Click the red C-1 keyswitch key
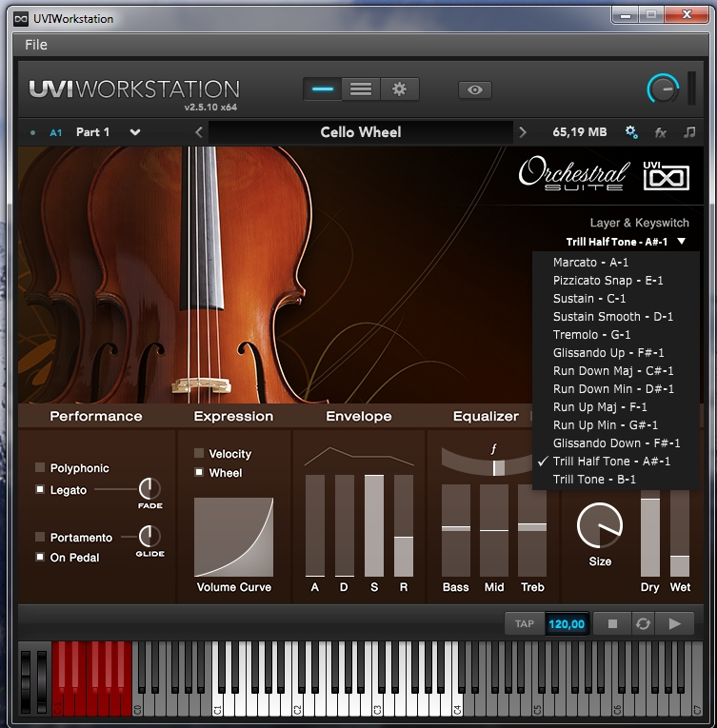 (57, 706)
